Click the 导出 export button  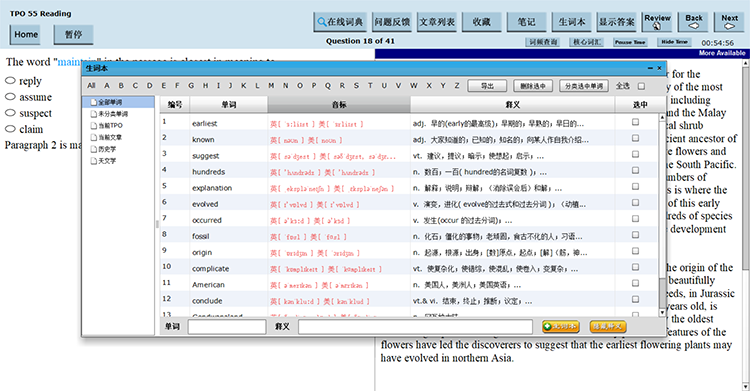tap(487, 86)
